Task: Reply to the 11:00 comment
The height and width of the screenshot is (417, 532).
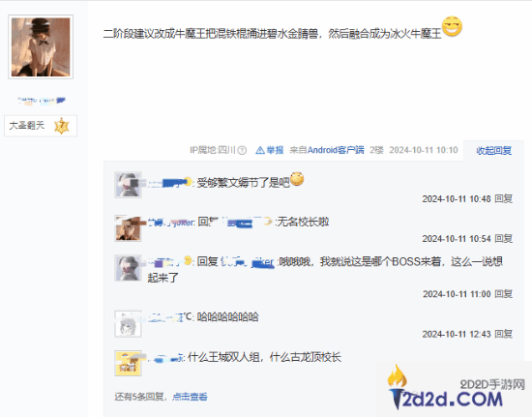Action: point(504,294)
